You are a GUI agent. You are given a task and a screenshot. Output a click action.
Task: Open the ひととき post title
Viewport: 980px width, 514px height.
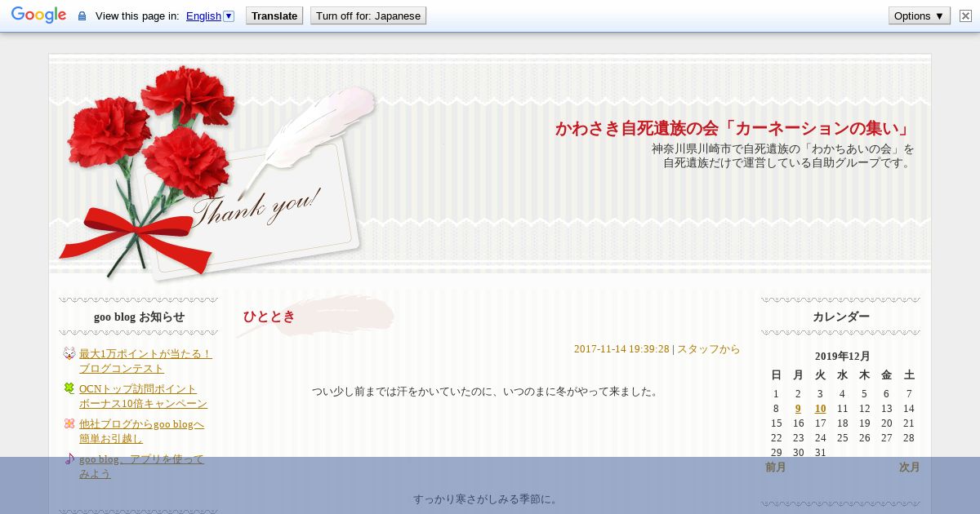(269, 317)
